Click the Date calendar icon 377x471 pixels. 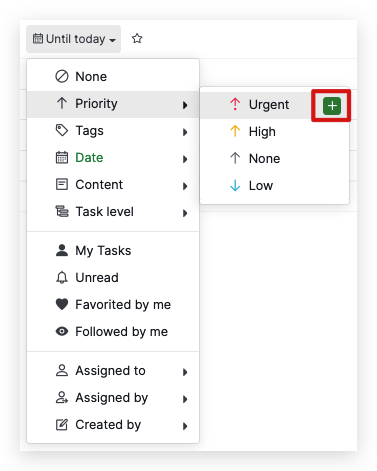[x=62, y=157]
